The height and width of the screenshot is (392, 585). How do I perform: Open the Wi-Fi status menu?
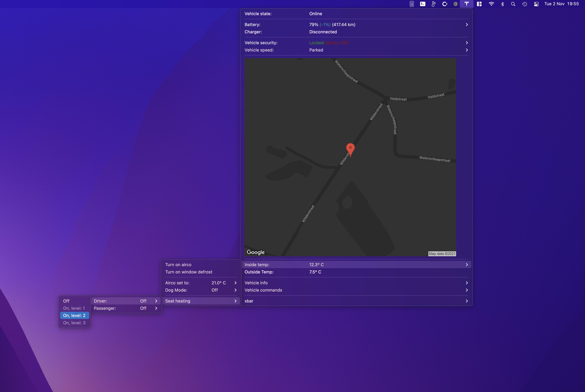tap(491, 4)
